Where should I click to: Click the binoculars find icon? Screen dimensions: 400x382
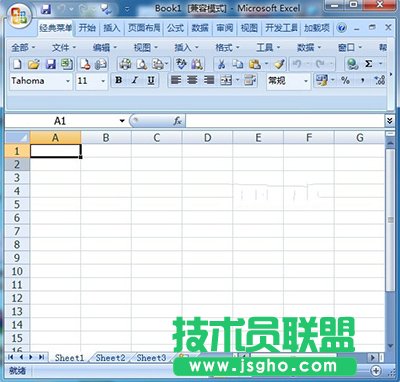point(197,64)
